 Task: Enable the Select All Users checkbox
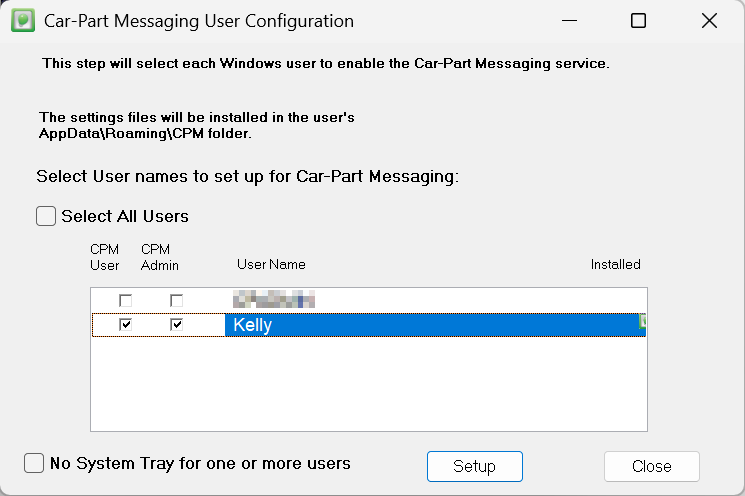(x=46, y=216)
